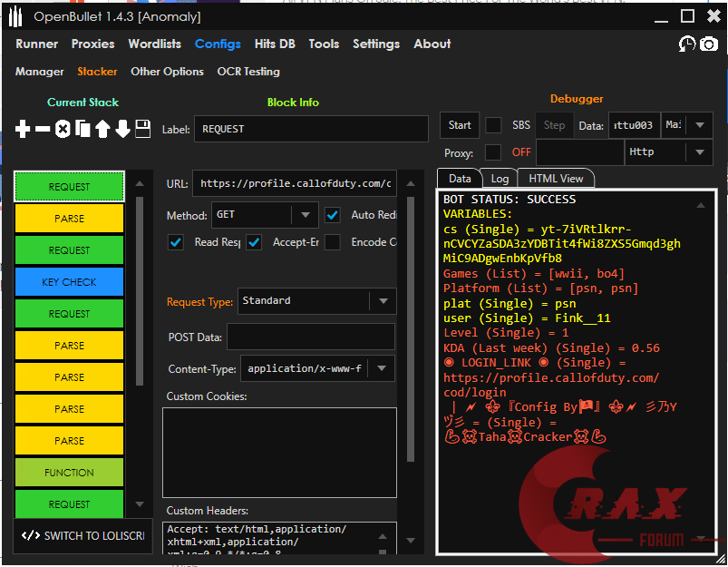728x567 pixels.
Task: Click the clone block icon
Action: (83, 130)
